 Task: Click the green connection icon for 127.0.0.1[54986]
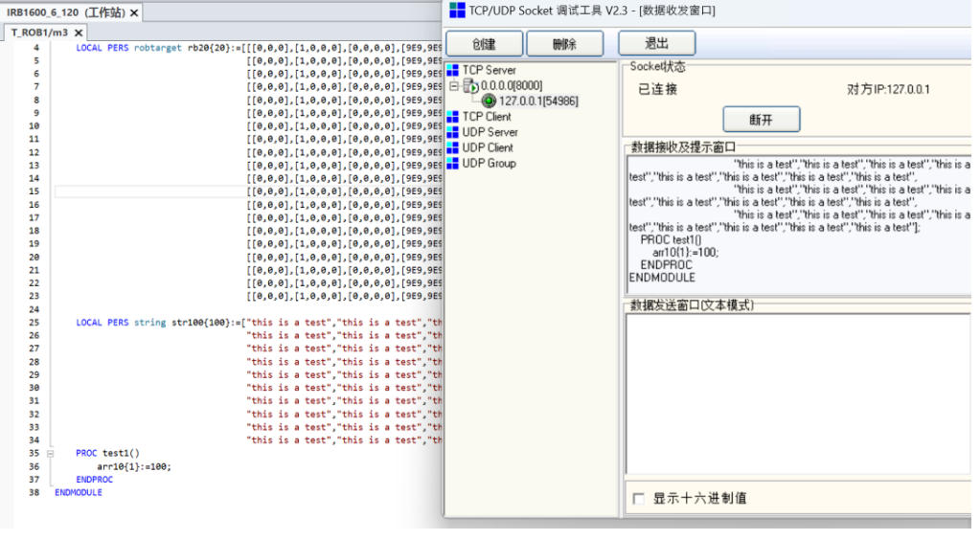pyautogui.click(x=489, y=101)
